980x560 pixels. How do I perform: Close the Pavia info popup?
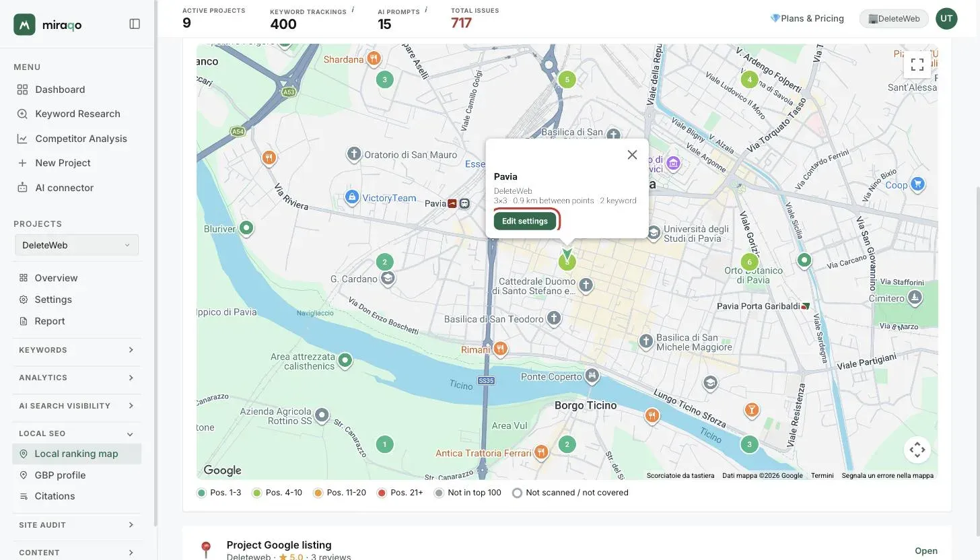(x=632, y=155)
